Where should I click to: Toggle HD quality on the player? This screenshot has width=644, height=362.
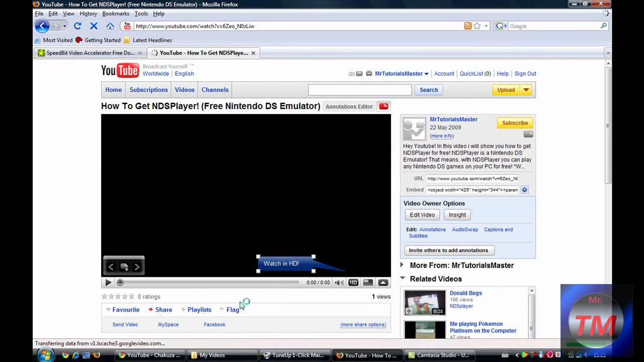click(x=353, y=283)
